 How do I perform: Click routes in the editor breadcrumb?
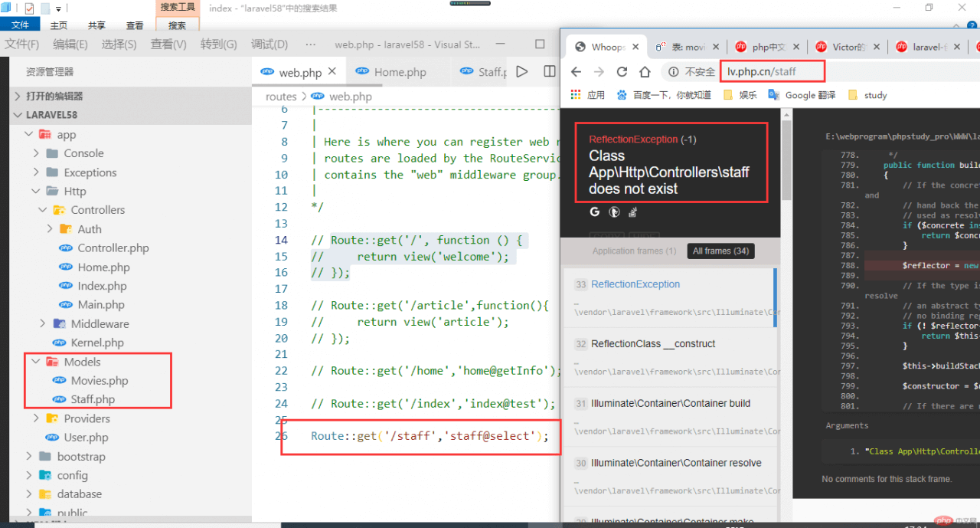[281, 97]
